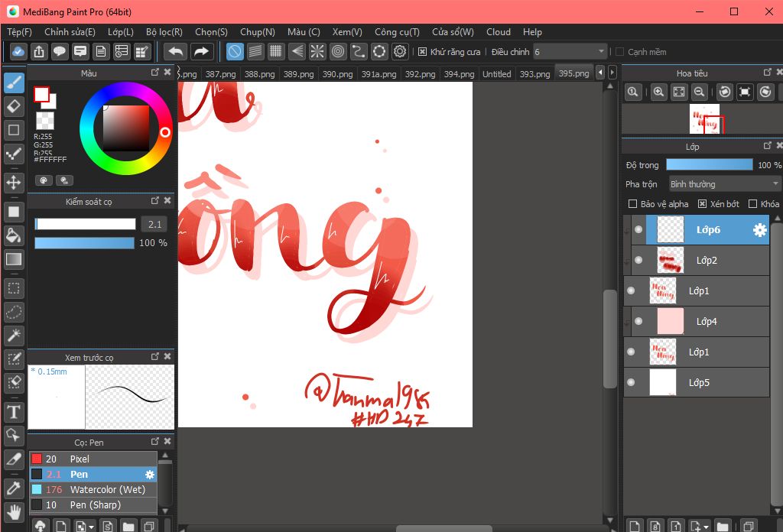The image size is (783, 532).
Task: Open the Pha trộn blend mode dropdown
Action: [x=724, y=184]
